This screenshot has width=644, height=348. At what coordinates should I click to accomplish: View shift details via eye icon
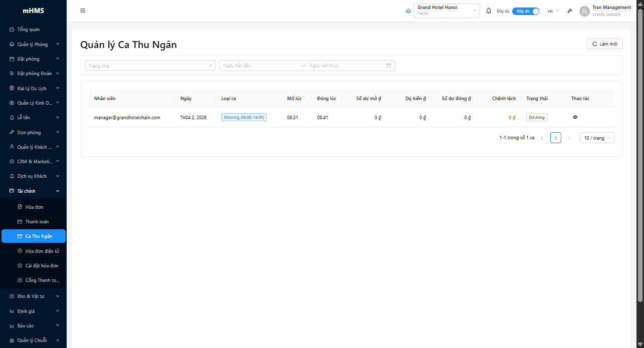click(575, 117)
